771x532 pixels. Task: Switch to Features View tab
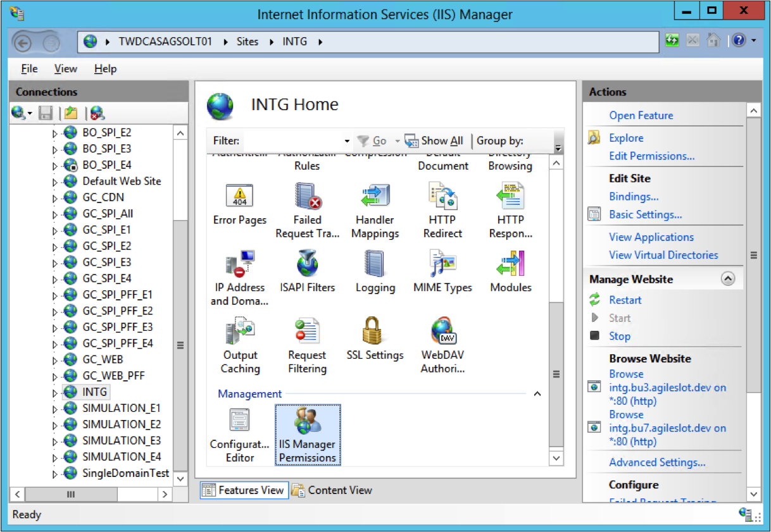[244, 490]
